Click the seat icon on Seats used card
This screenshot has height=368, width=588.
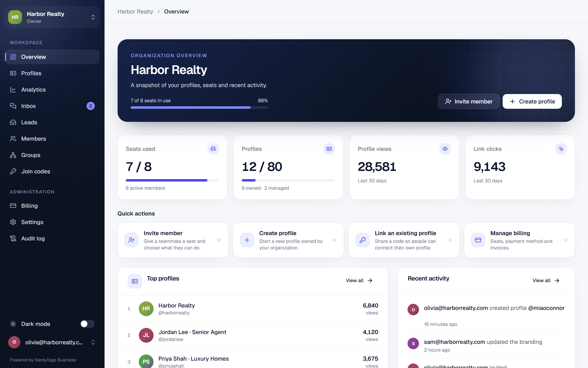(213, 149)
